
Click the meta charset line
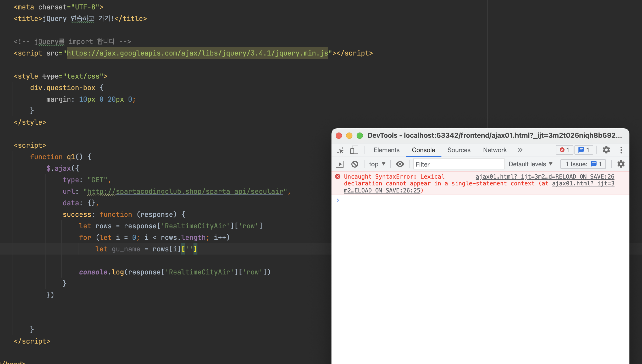point(59,7)
